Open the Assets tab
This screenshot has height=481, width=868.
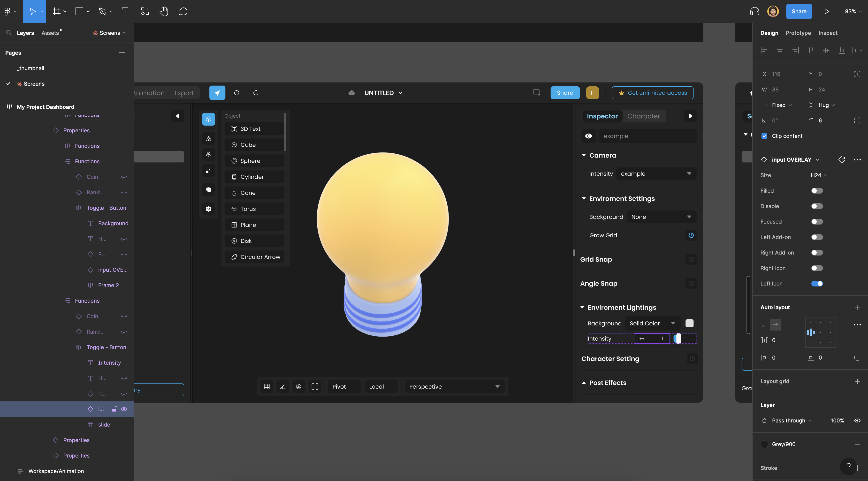click(x=50, y=33)
